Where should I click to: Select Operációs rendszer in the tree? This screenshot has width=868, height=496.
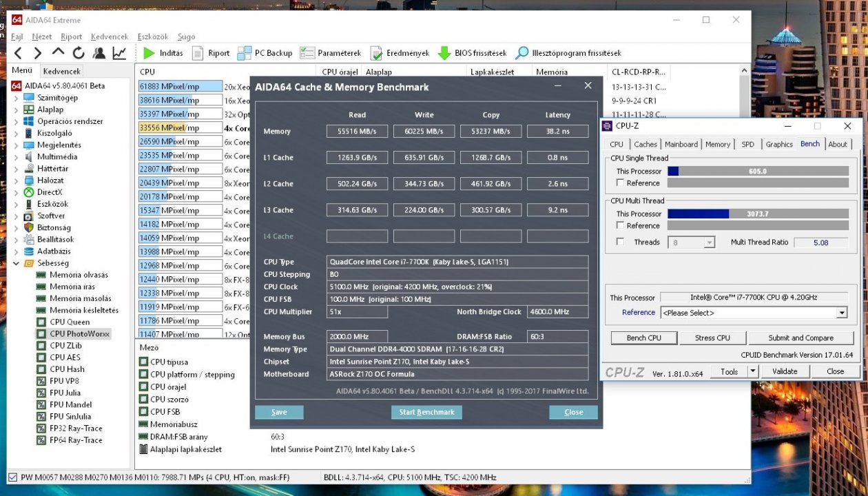tap(70, 121)
